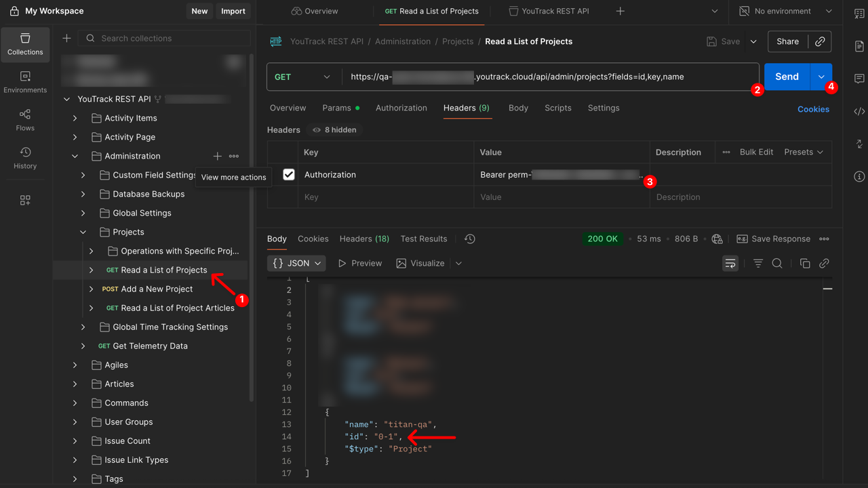Switch to the Params tab
Image resolution: width=868 pixels, height=488 pixels.
pyautogui.click(x=337, y=108)
